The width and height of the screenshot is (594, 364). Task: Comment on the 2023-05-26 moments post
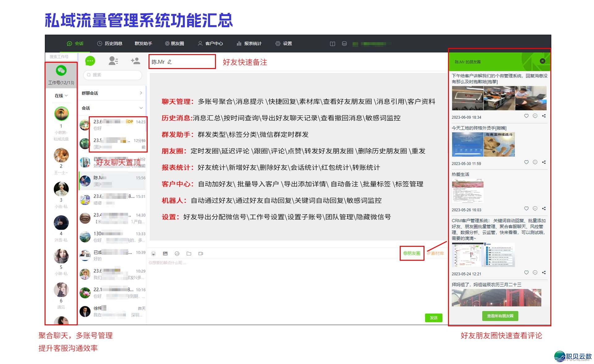pos(535,208)
